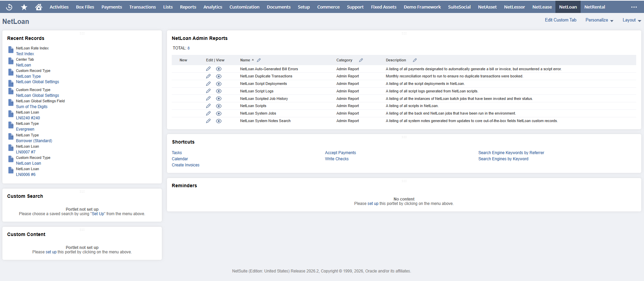The width and height of the screenshot is (644, 281).
Task: Edit NetLoan Duplicate Transactions report
Action: click(x=208, y=76)
